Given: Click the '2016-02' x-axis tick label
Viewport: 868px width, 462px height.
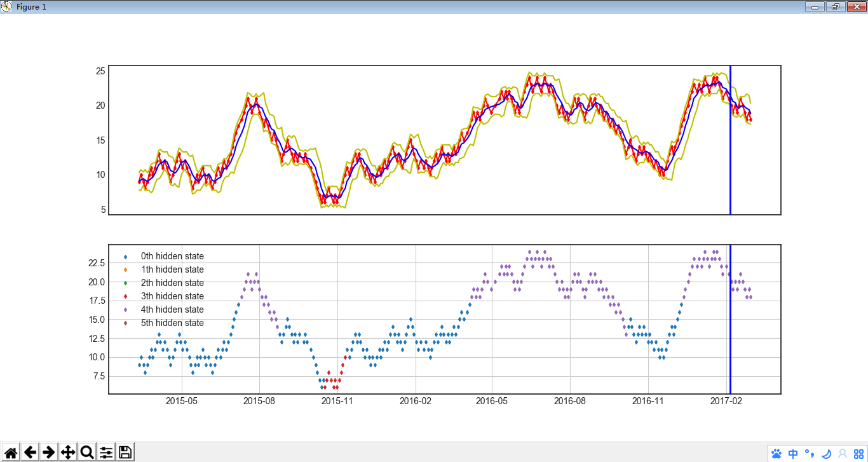Looking at the screenshot, I should tap(416, 401).
